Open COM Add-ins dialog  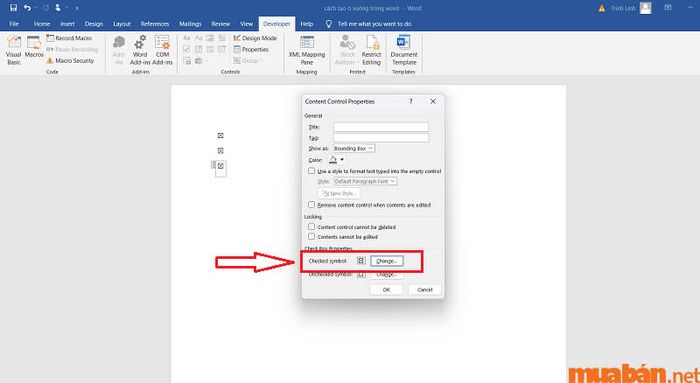[162, 50]
